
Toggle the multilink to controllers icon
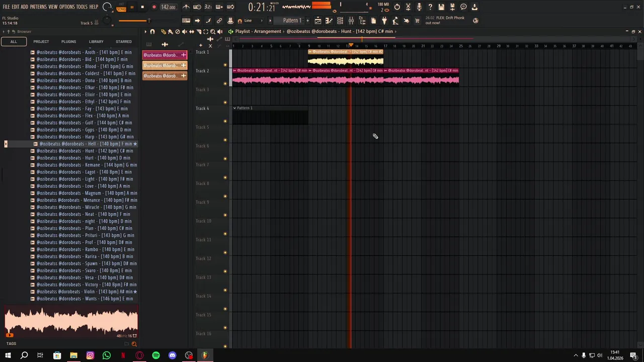pos(219,21)
